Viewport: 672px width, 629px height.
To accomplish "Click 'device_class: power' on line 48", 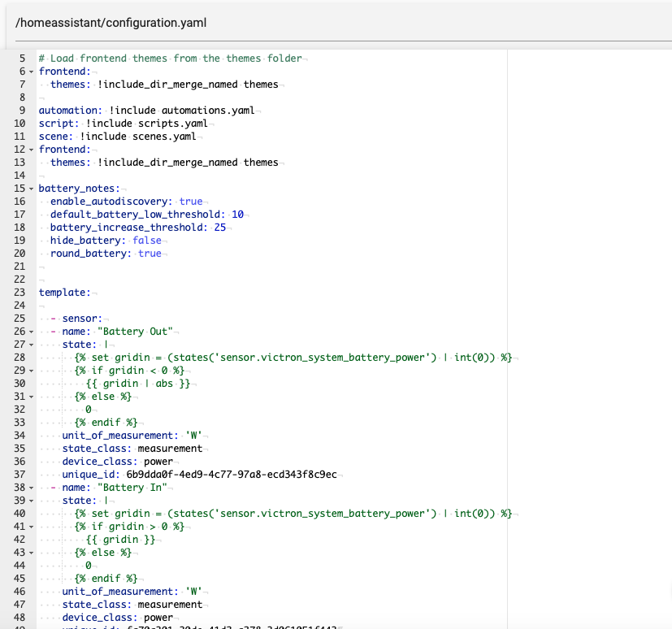I will tap(118, 618).
